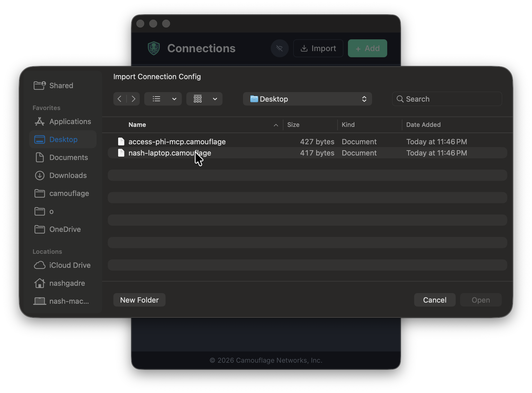Open the camouflage folder in sidebar

(x=63, y=193)
